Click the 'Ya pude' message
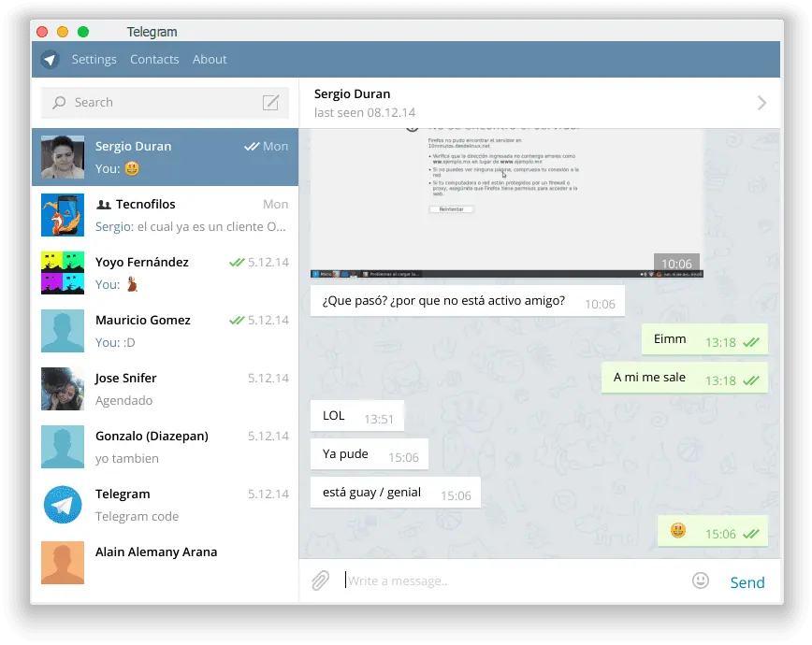The image size is (812, 645). (370, 454)
